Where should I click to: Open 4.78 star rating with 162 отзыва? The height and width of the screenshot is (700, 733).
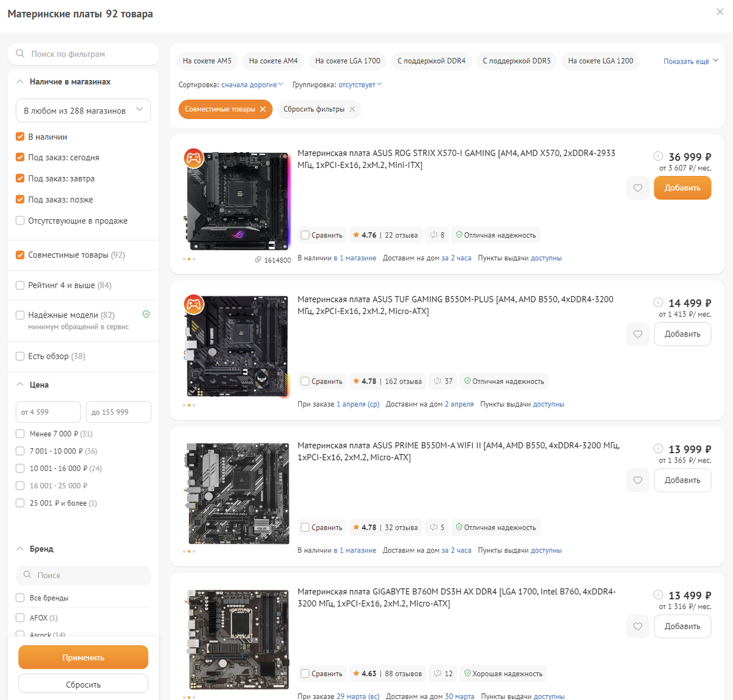(387, 381)
